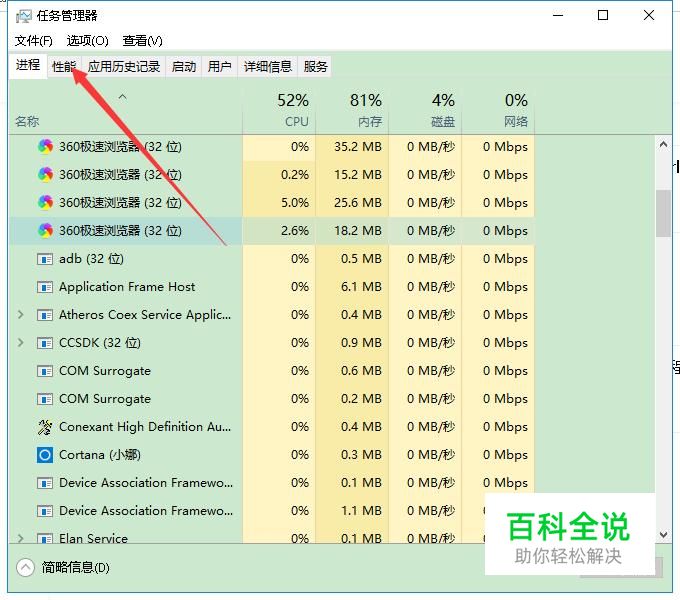Switch to the 服务 tab
The height and width of the screenshot is (600, 680).
coord(315,67)
